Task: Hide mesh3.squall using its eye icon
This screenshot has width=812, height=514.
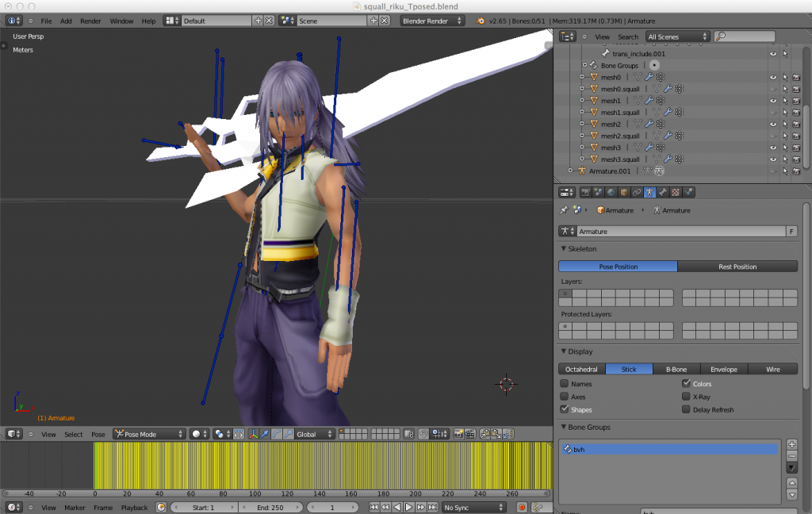Action: click(773, 159)
